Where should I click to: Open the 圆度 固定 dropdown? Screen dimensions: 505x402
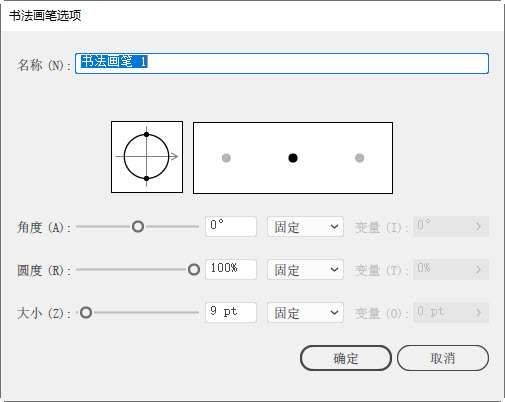point(305,269)
